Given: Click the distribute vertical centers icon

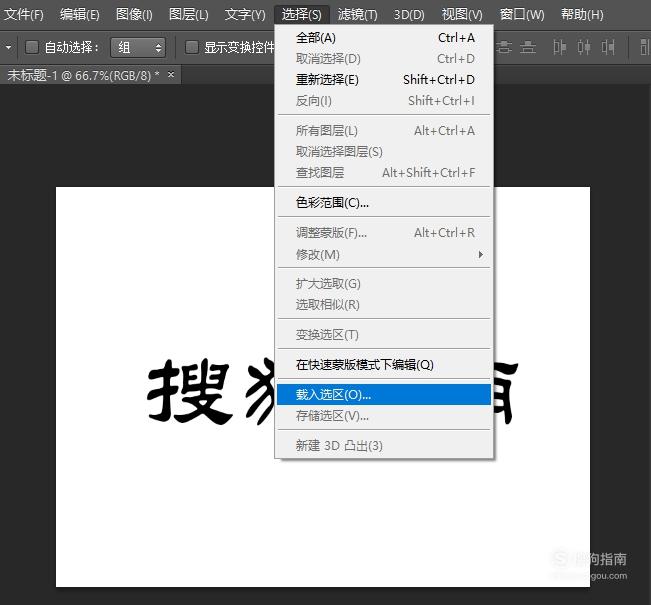Looking at the screenshot, I should [x=504, y=47].
